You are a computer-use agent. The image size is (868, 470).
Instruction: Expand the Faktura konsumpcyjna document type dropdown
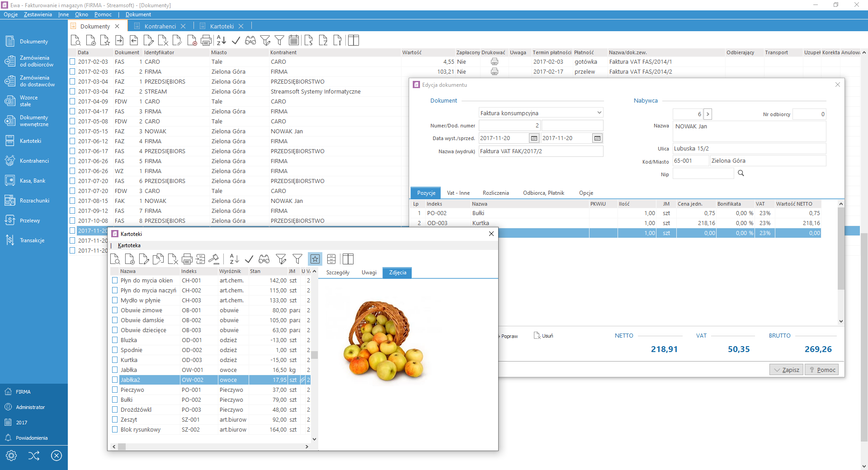point(599,113)
